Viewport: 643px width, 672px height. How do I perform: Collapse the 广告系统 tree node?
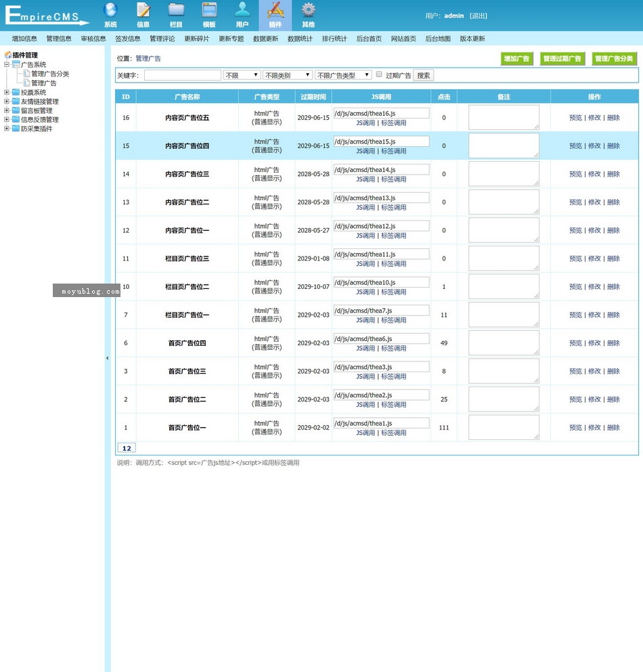click(x=7, y=64)
